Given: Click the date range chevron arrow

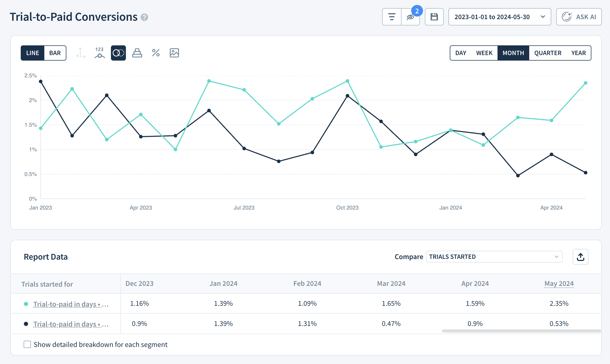Looking at the screenshot, I should point(543,17).
